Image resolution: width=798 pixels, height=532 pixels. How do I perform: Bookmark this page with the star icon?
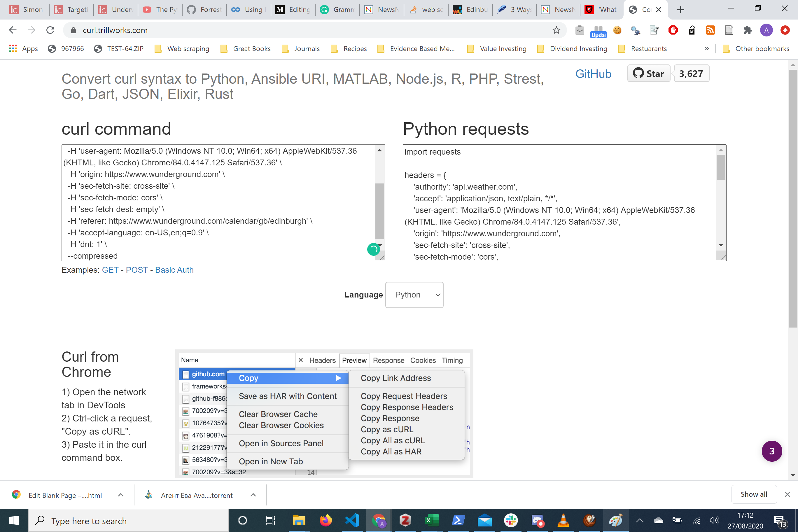556,30
